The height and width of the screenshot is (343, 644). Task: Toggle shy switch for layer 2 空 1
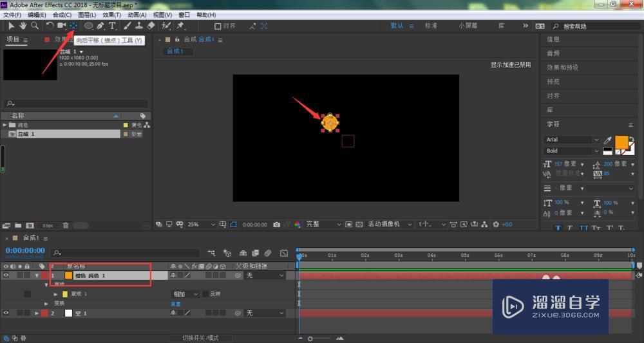[174, 313]
